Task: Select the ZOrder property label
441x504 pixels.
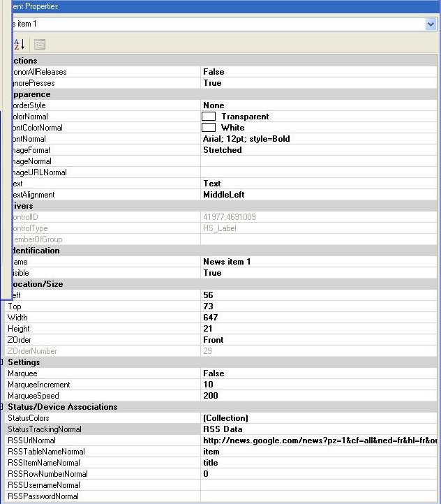Action: tap(20, 340)
